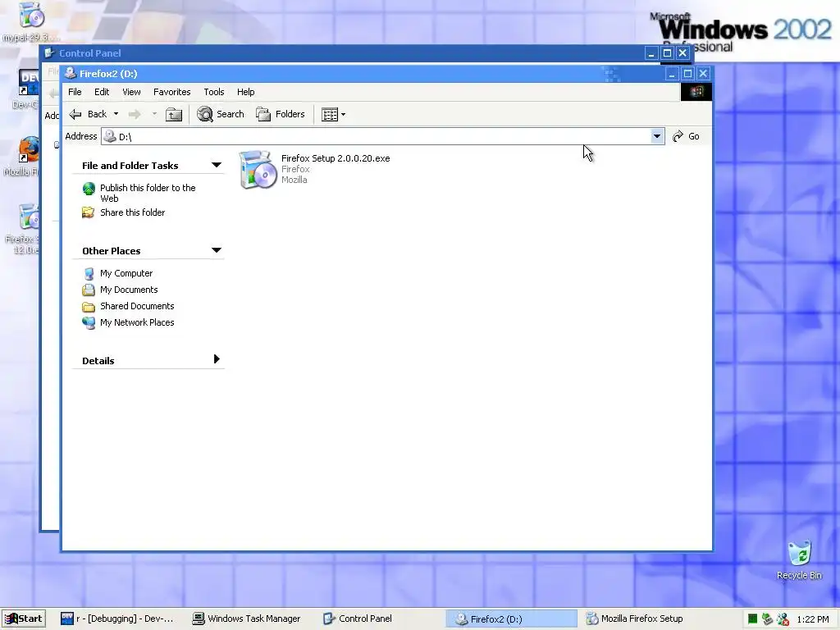Click the Forward arrow toolbar icon

[135, 114]
